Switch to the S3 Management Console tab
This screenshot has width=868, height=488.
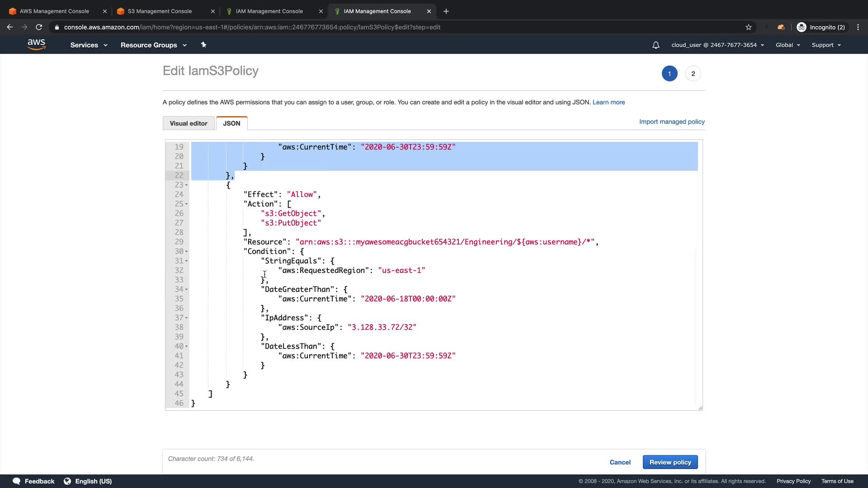pos(160,11)
